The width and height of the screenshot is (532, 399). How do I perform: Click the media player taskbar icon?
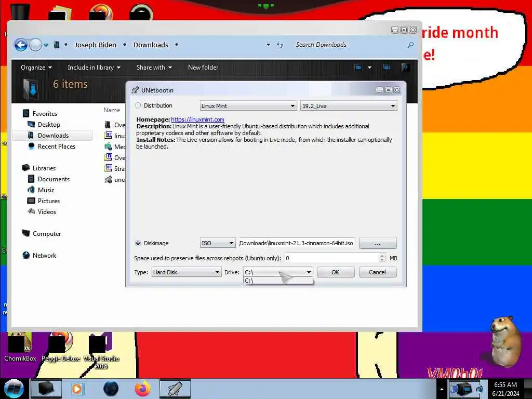pos(77,389)
